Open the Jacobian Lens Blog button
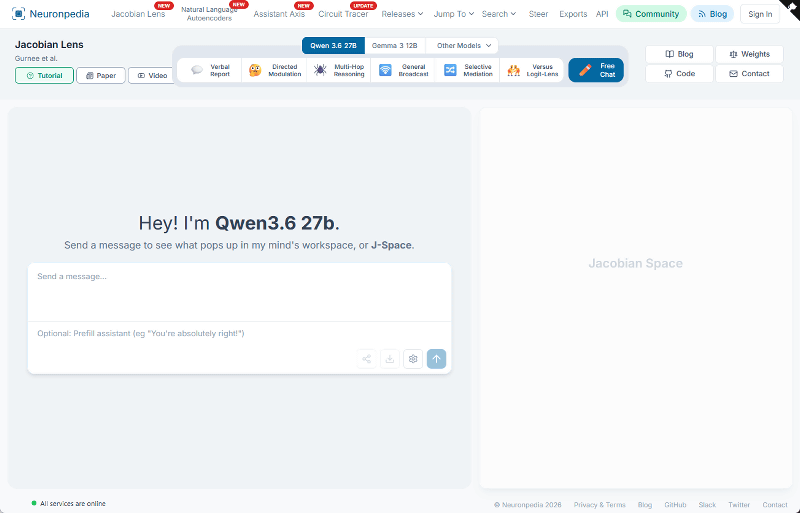 point(679,54)
